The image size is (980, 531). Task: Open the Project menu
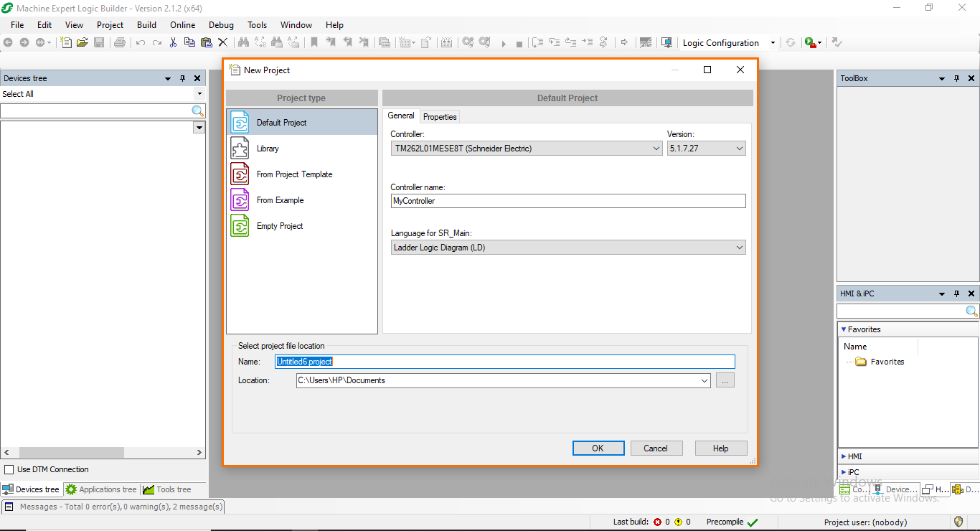click(x=110, y=24)
